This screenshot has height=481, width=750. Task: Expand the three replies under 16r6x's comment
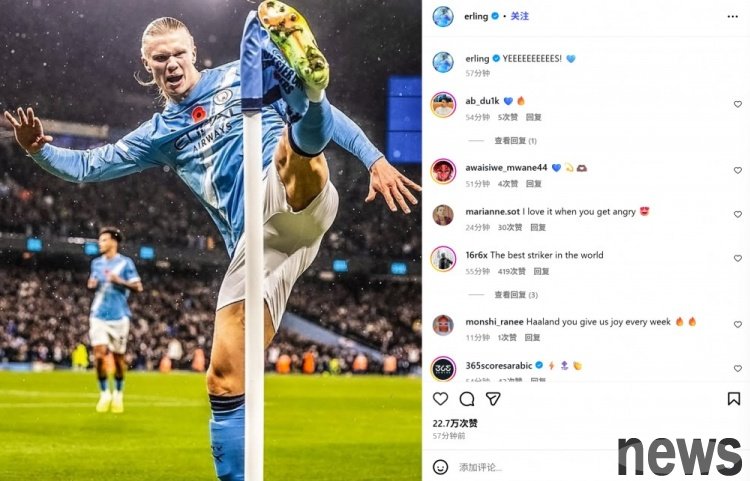516,295
